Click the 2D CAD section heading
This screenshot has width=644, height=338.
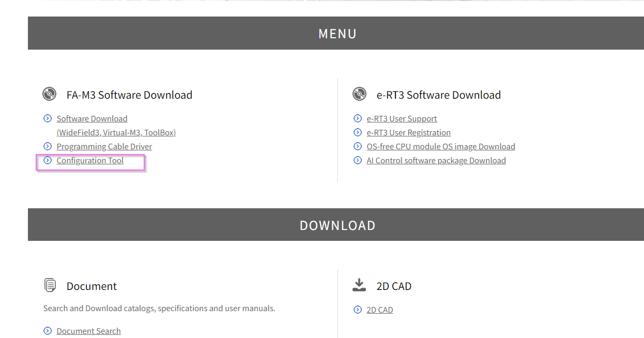[x=394, y=286]
